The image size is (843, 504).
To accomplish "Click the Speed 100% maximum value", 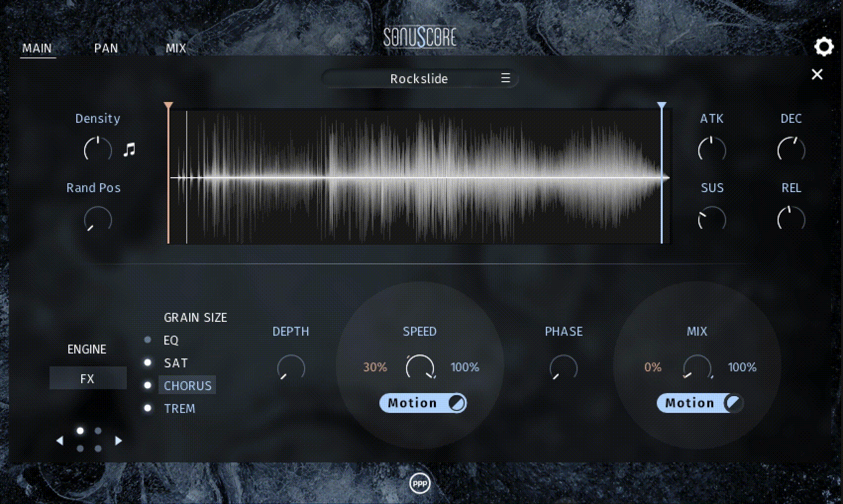I will click(x=465, y=367).
